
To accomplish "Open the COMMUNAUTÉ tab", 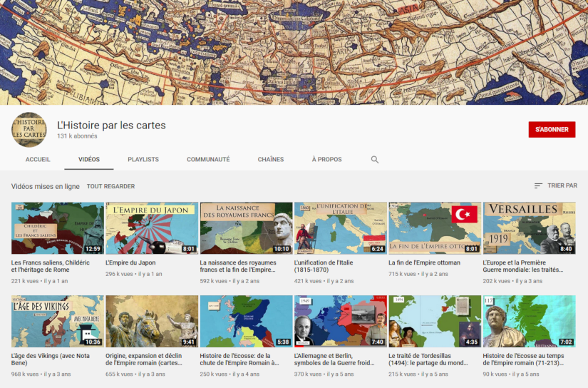I will tap(208, 160).
